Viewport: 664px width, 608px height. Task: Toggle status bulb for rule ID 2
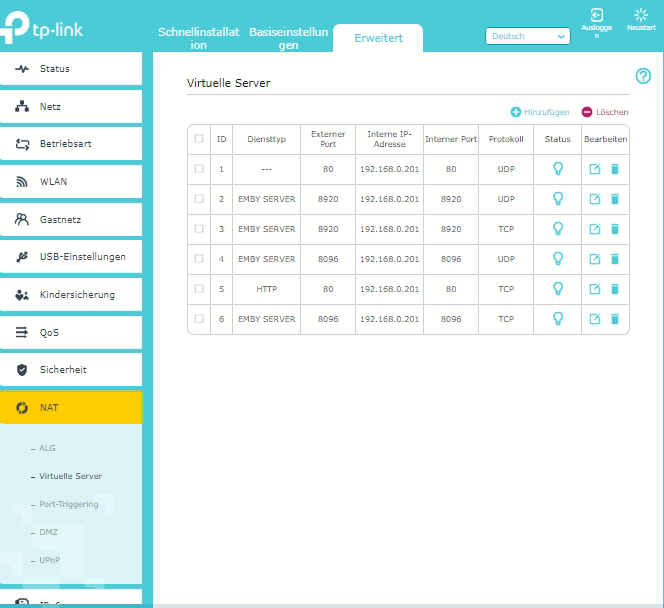558,199
